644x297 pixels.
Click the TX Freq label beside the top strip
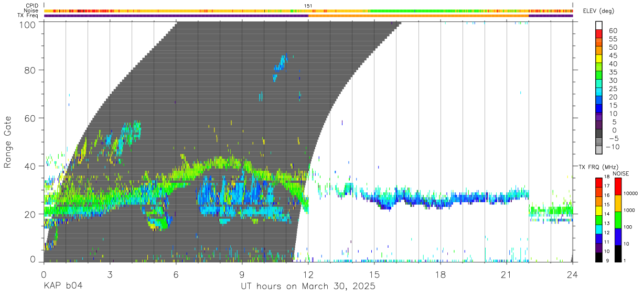pos(28,15)
